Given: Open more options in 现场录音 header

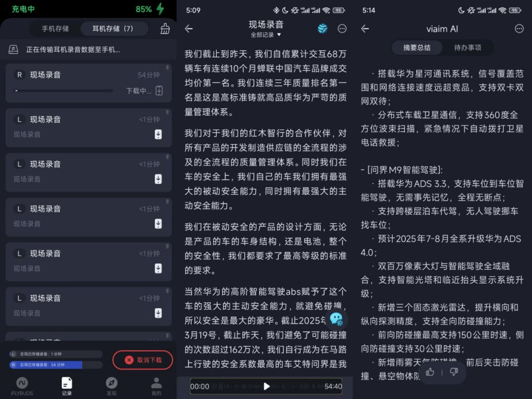Looking at the screenshot, I should point(342,29).
